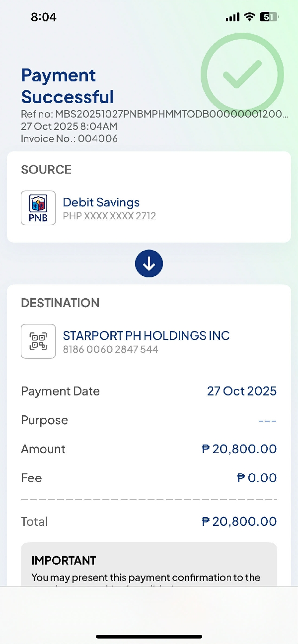Tap the Purpose row dashes value

(x=267, y=421)
